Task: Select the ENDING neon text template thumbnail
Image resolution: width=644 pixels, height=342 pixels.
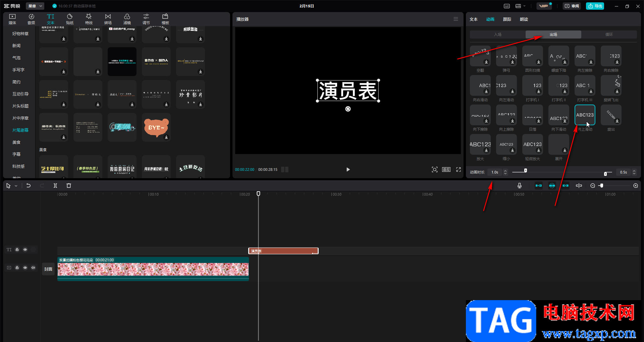Action: point(122,127)
